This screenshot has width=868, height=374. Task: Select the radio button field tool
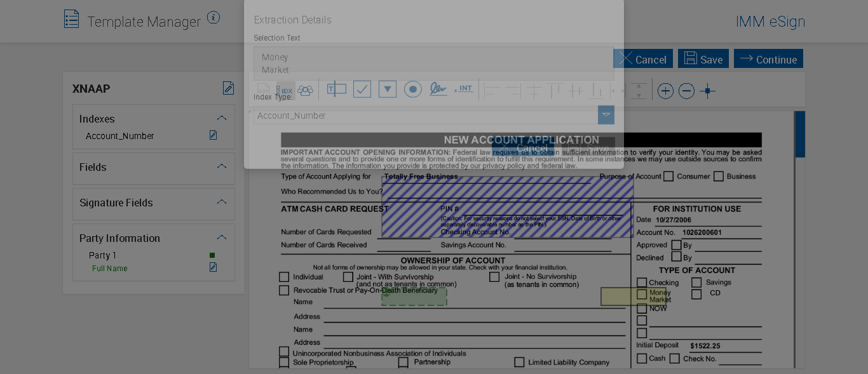click(x=413, y=90)
